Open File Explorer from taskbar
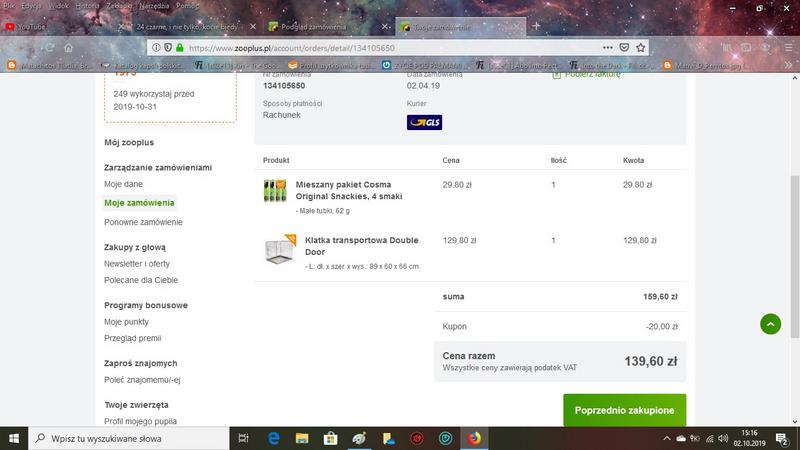 coord(302,438)
